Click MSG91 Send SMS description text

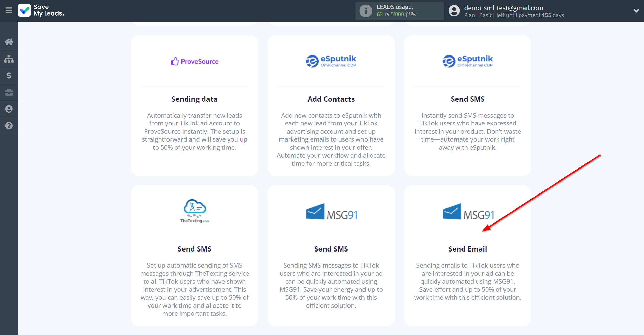331,285
